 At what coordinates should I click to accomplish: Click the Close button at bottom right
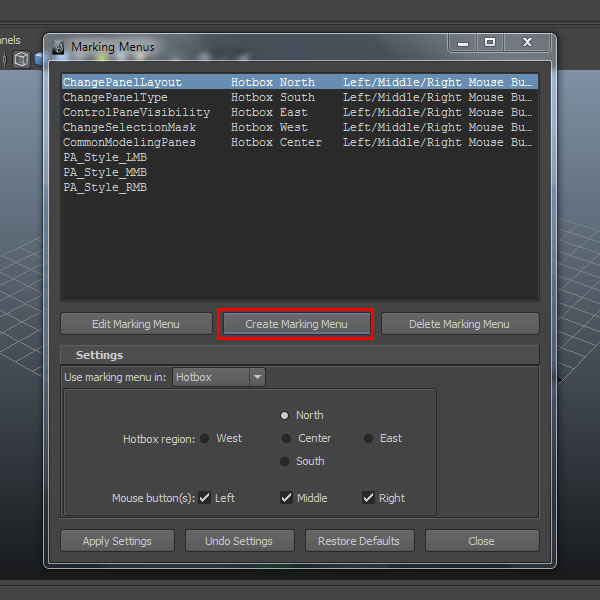(482, 541)
